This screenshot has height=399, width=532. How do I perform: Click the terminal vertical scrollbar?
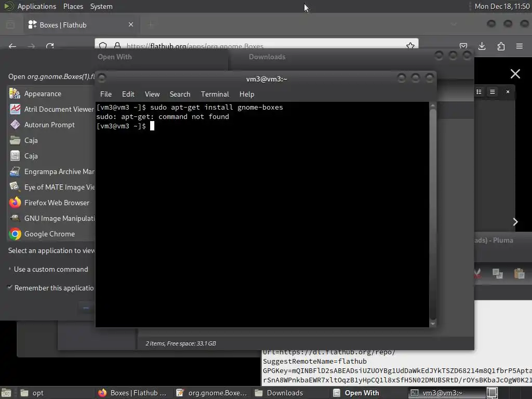point(433,215)
